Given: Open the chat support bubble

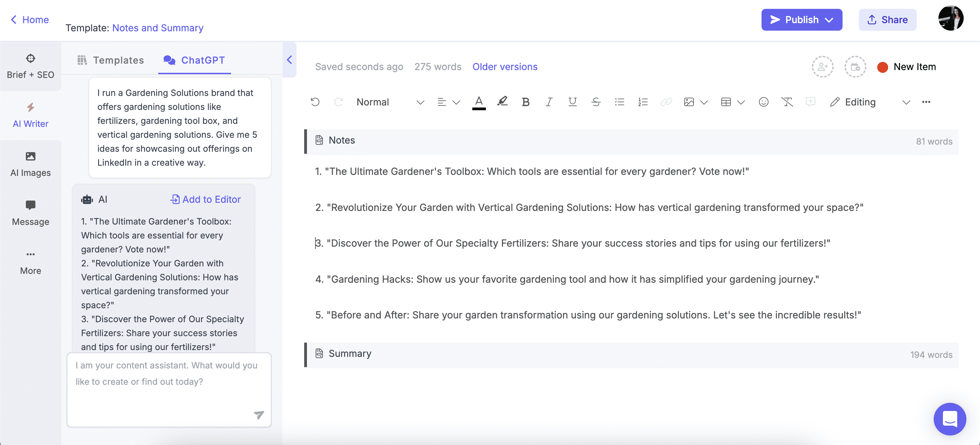Looking at the screenshot, I should tap(950, 419).
